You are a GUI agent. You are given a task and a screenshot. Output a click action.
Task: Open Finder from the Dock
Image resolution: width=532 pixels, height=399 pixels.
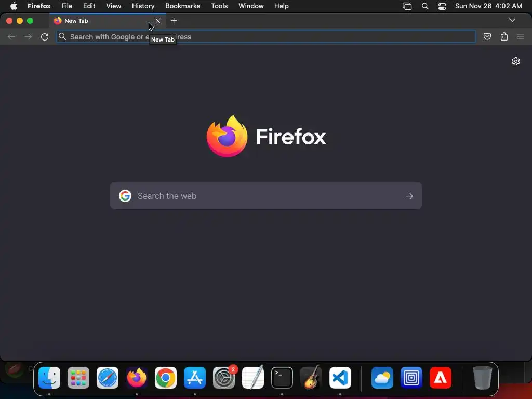(49, 378)
